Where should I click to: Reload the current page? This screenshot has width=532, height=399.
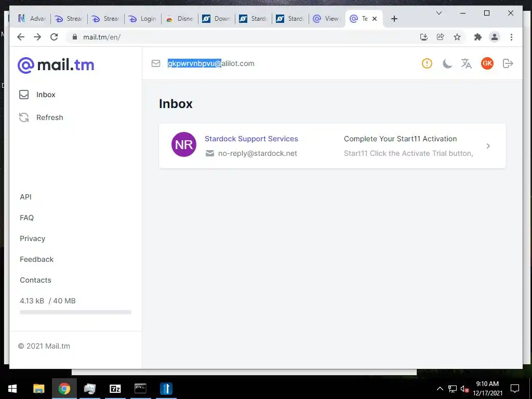click(x=54, y=37)
